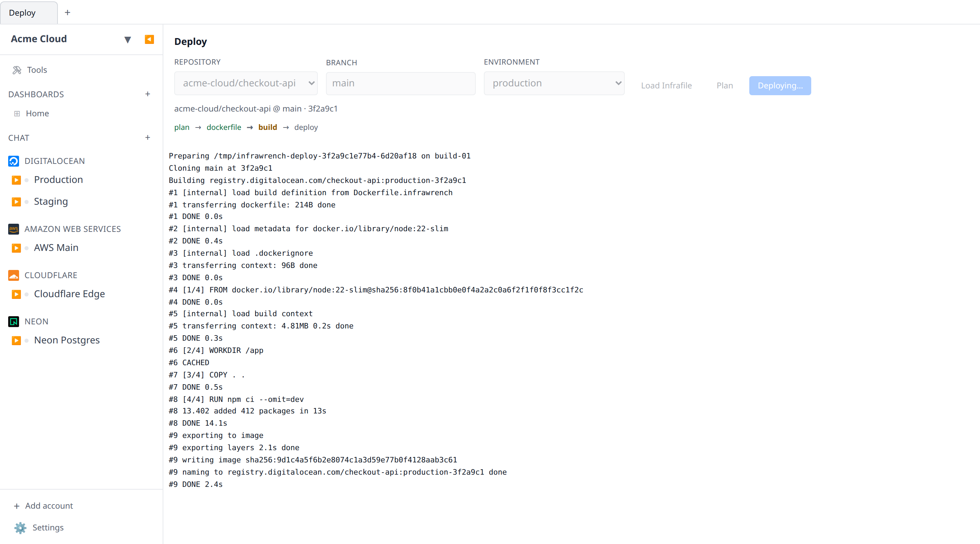This screenshot has height=544, width=980.
Task: Click the NEON group label
Action: click(36, 322)
